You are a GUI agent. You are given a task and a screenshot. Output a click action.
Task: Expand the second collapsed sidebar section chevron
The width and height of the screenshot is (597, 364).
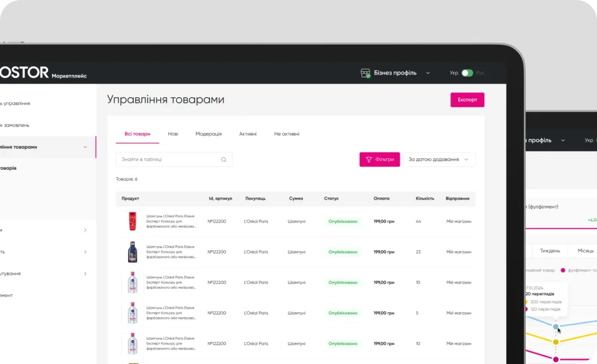click(x=85, y=252)
